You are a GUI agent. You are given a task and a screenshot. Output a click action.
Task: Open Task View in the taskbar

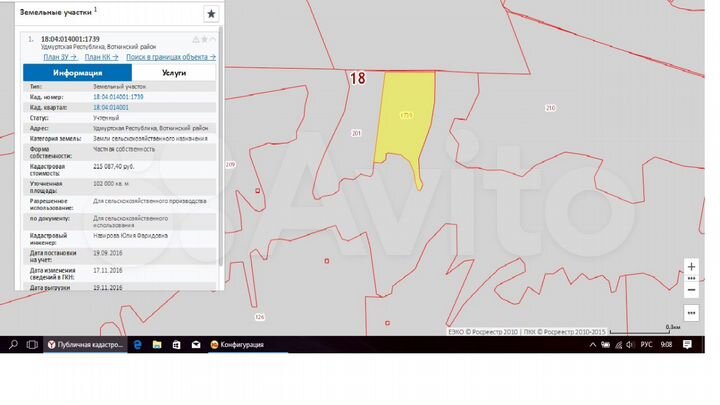click(32, 344)
